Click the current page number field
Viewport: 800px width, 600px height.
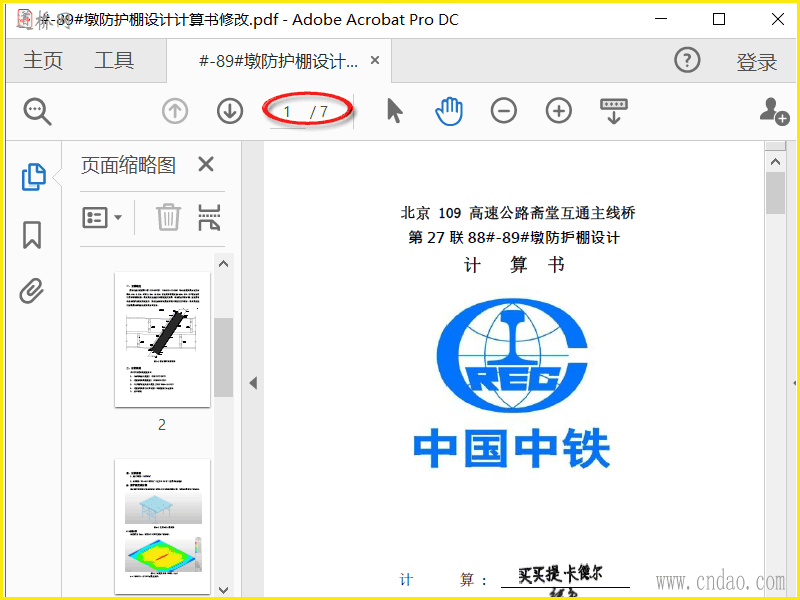tap(287, 111)
